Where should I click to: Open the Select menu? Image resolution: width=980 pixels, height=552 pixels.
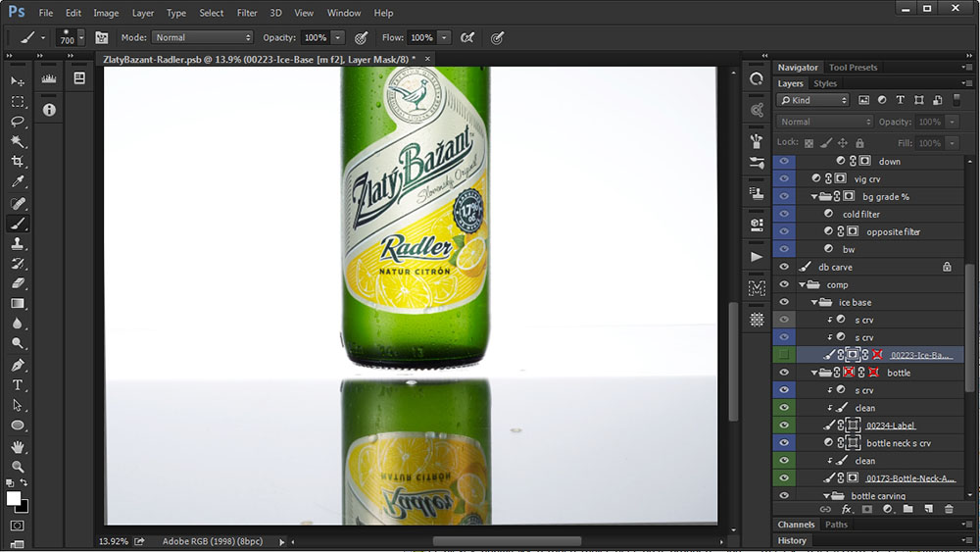[212, 13]
